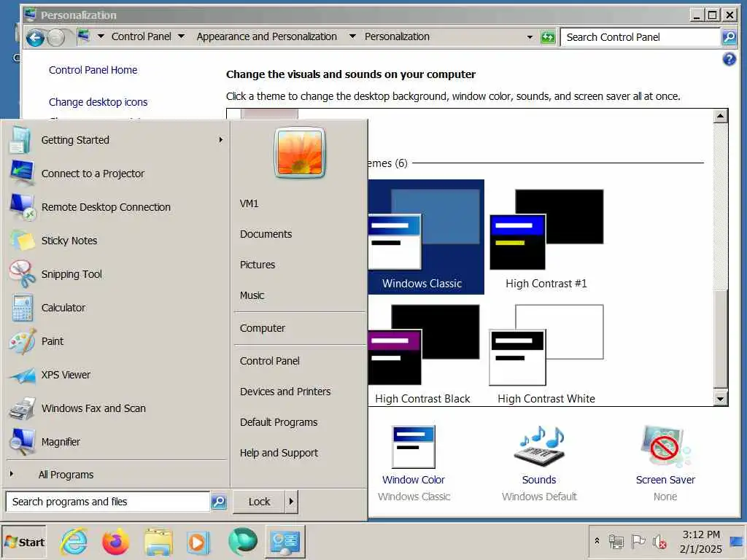747x560 pixels.
Task: Click the taskbar clock showing 3:12 PM
Action: [x=701, y=542]
